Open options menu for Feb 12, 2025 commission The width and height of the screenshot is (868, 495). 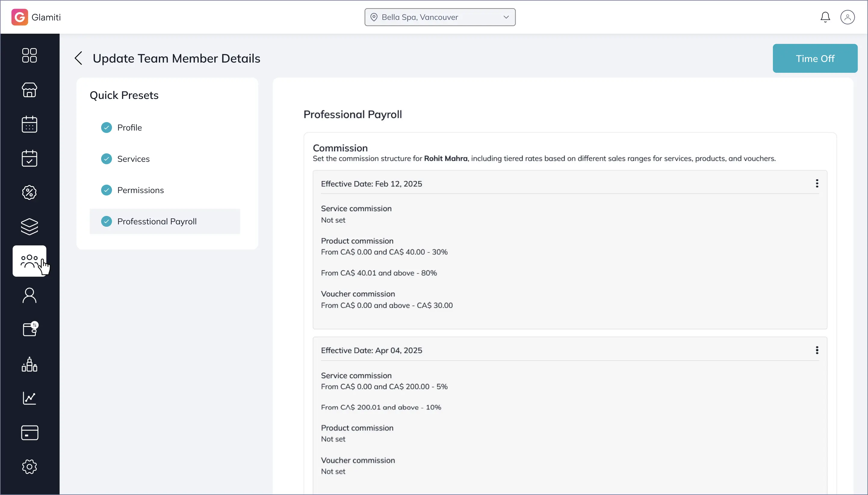coord(817,183)
